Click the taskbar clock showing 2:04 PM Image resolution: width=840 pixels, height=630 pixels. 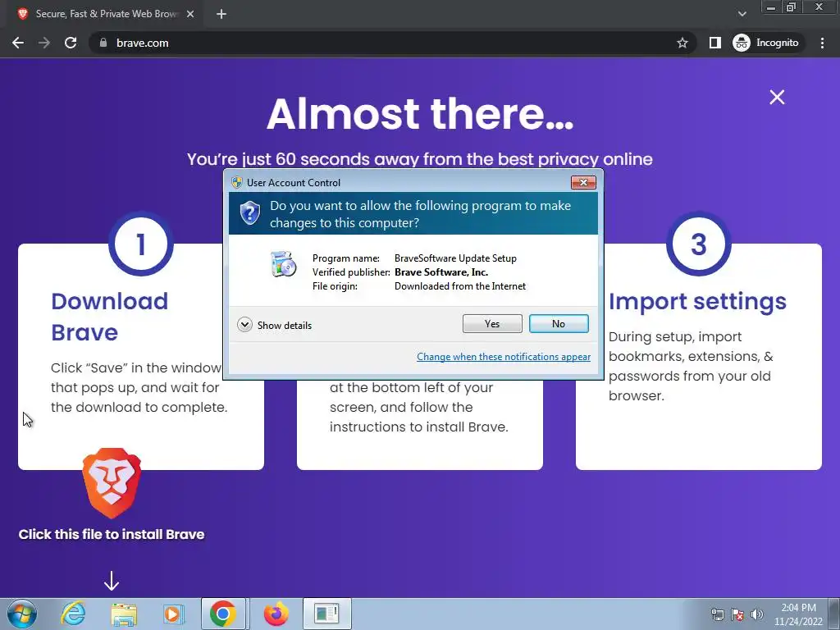coord(798,614)
